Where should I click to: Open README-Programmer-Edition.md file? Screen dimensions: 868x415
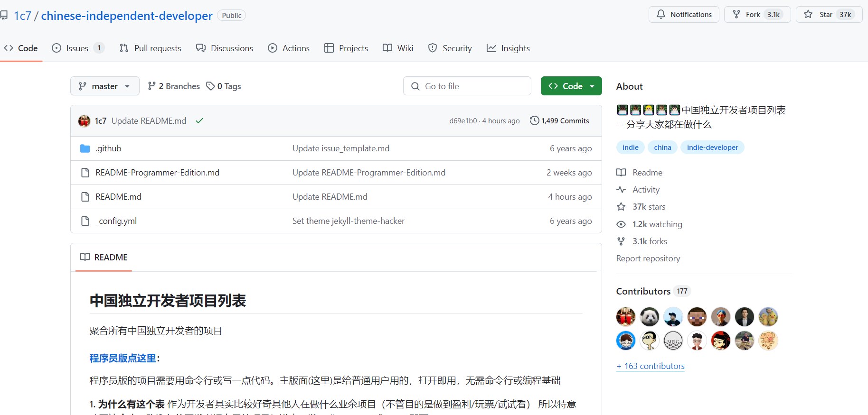pos(157,173)
